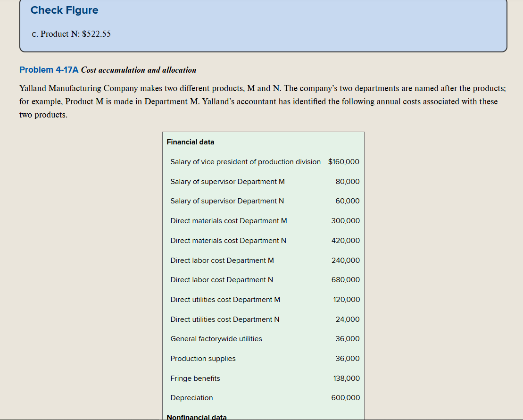Click Direct materials cost Department M
Viewport: 523px width, 420px height.
click(228, 221)
